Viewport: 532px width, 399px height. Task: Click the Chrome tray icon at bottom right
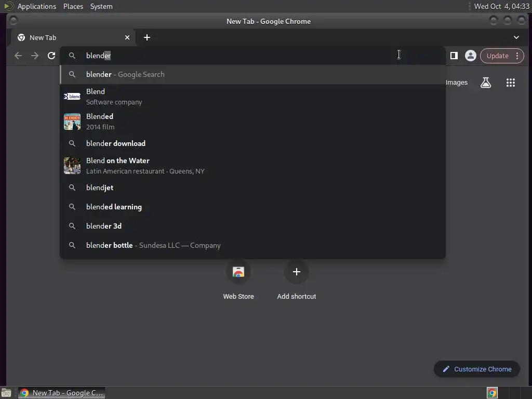pyautogui.click(x=492, y=393)
